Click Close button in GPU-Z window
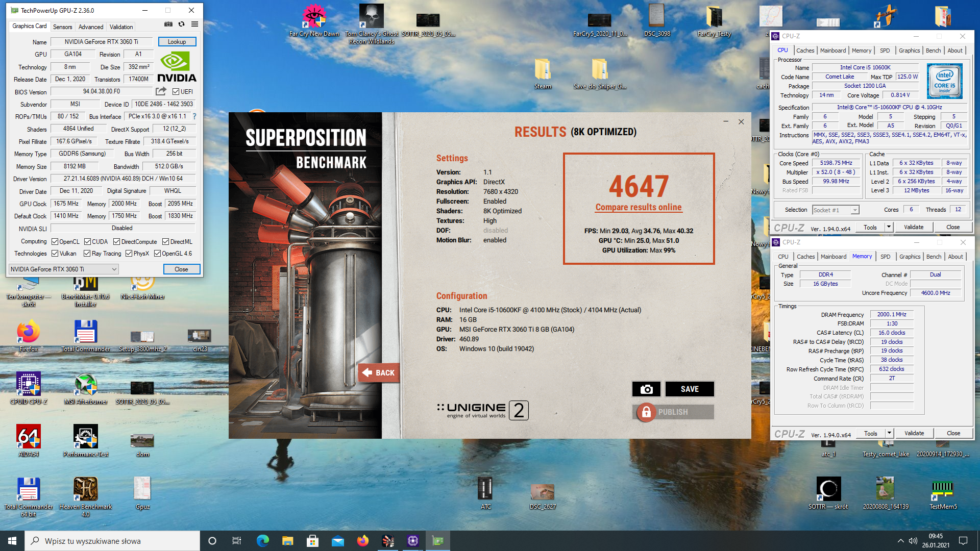The image size is (980, 551). (x=181, y=269)
